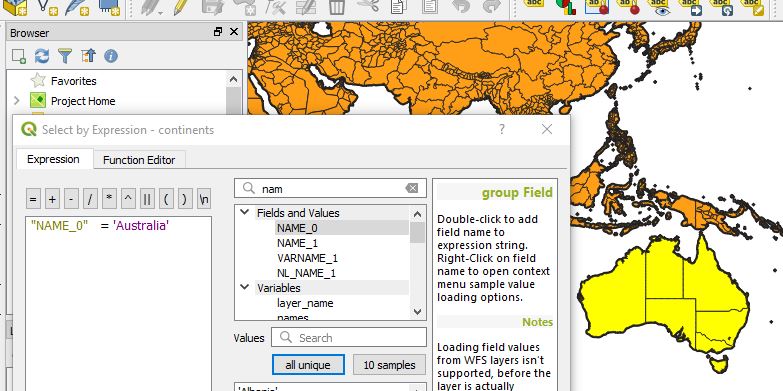
Task: Select the NL_NAME_1 field
Action: [306, 273]
